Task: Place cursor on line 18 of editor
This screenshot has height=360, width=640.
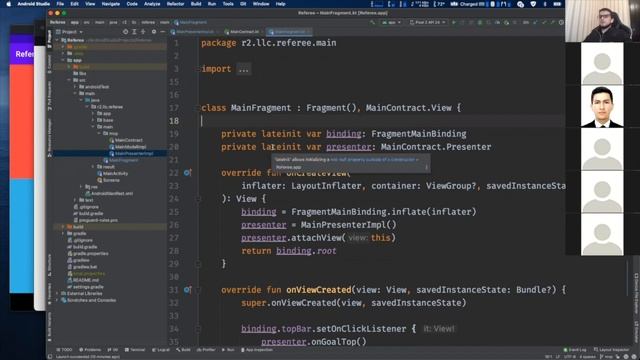Action: tap(383, 121)
